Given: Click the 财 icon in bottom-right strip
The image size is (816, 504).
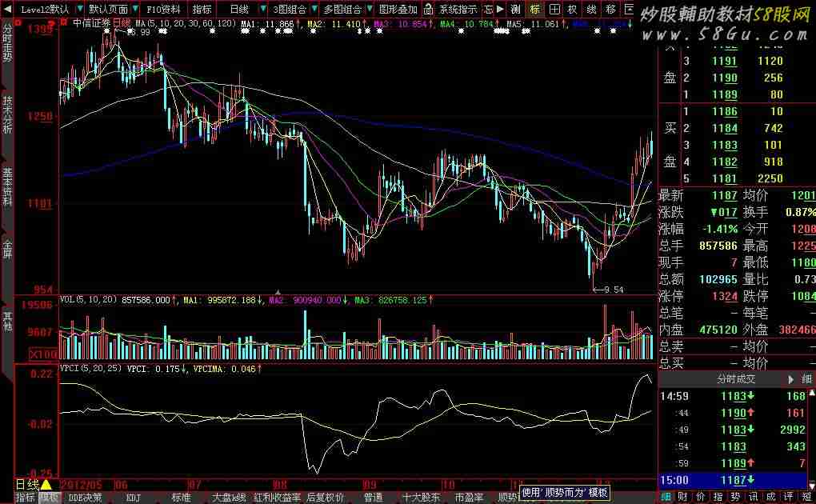Looking at the screenshot, I should [682, 498].
